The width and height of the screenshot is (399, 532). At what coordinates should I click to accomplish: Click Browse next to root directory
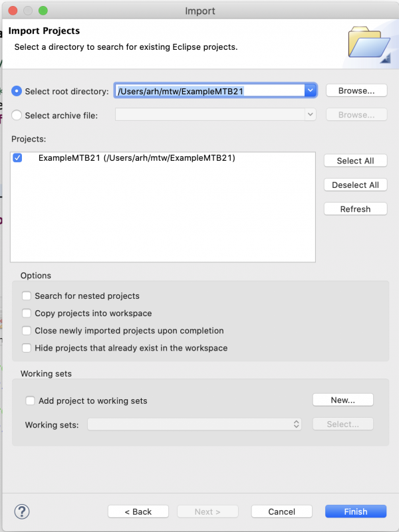[x=356, y=91]
